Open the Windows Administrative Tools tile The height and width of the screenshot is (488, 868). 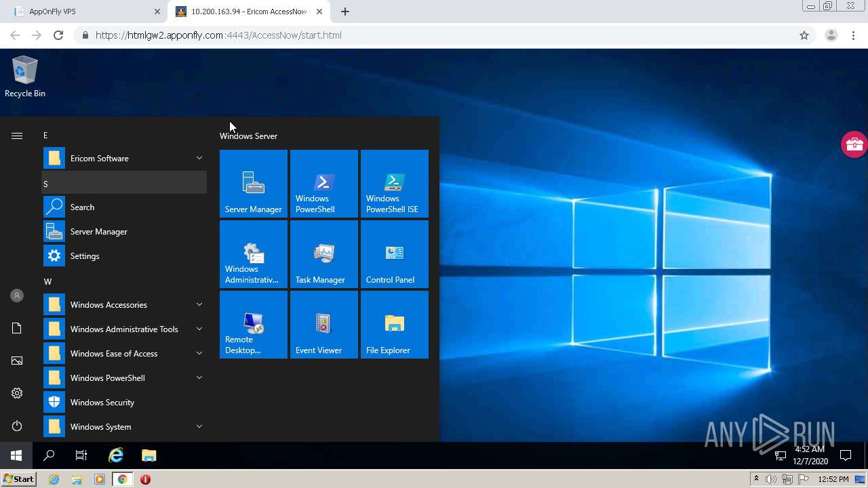[x=254, y=254]
